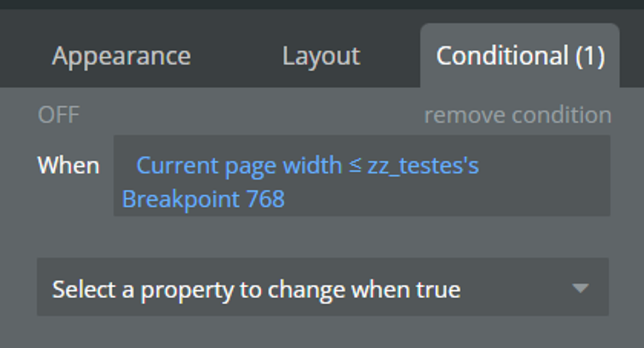Screen dimensions: 644x348
Task: Select the ≤ comparison operator
Action: tap(355, 165)
